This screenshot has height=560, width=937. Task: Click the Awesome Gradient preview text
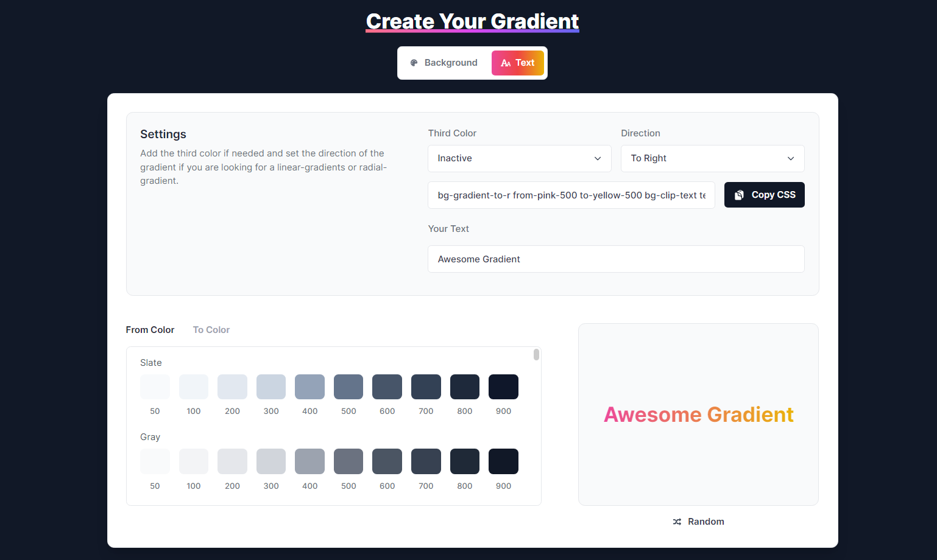[x=698, y=415]
